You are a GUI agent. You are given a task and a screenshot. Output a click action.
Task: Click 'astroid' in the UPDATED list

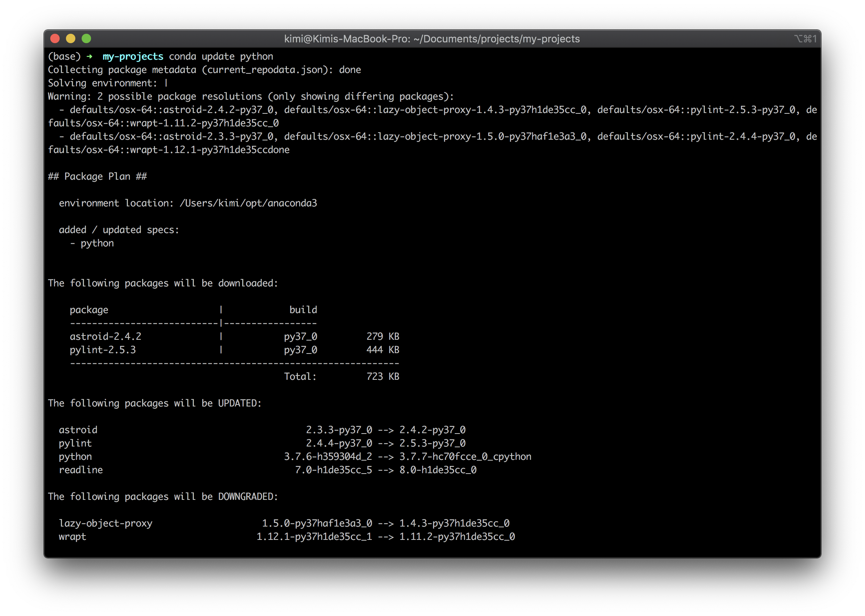(78, 430)
